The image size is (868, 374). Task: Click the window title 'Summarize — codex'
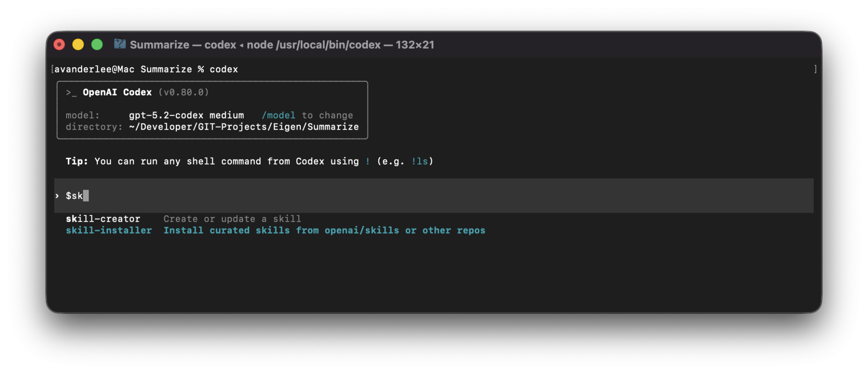click(x=183, y=45)
